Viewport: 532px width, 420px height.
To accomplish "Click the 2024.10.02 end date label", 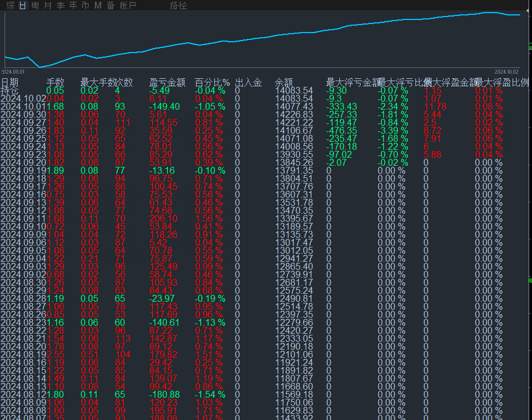I will tap(506, 71).
